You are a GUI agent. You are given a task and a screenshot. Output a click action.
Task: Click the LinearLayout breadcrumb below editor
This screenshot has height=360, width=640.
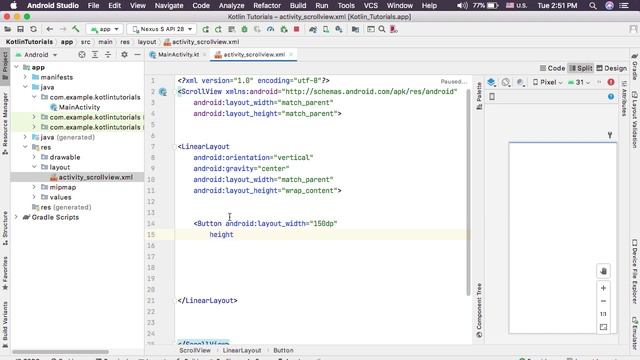coord(242,350)
